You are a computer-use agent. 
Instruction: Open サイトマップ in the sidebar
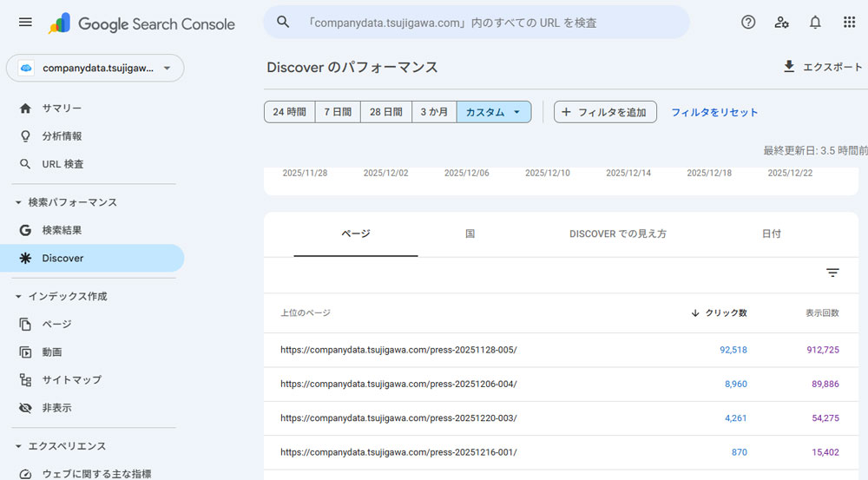72,380
